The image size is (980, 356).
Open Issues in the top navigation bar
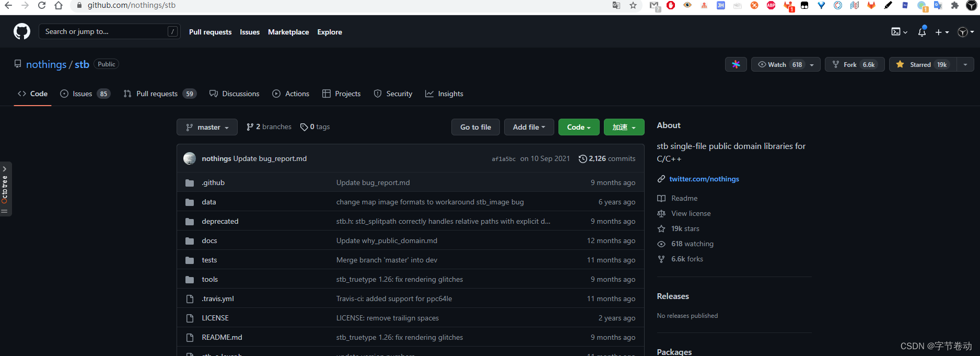coord(250,32)
